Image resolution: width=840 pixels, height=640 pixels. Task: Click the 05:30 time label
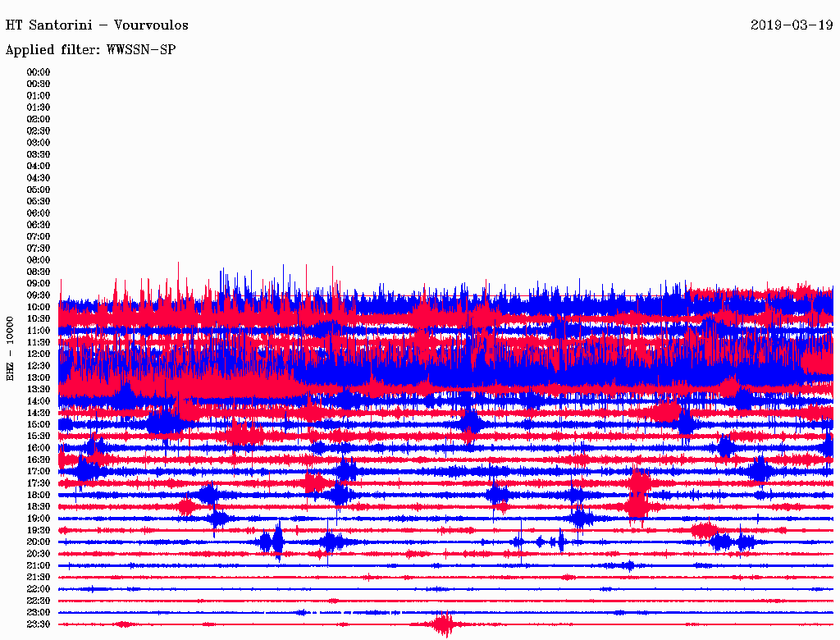pyautogui.click(x=39, y=201)
